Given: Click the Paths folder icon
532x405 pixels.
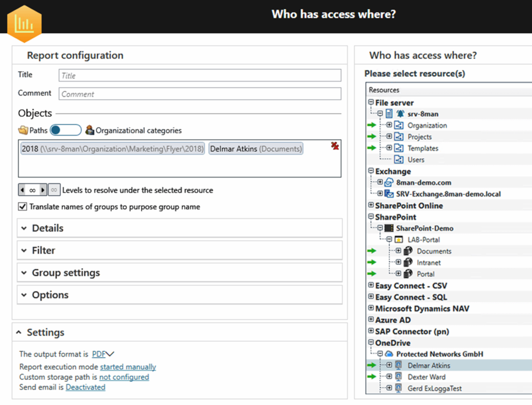Looking at the screenshot, I should 23,130.
